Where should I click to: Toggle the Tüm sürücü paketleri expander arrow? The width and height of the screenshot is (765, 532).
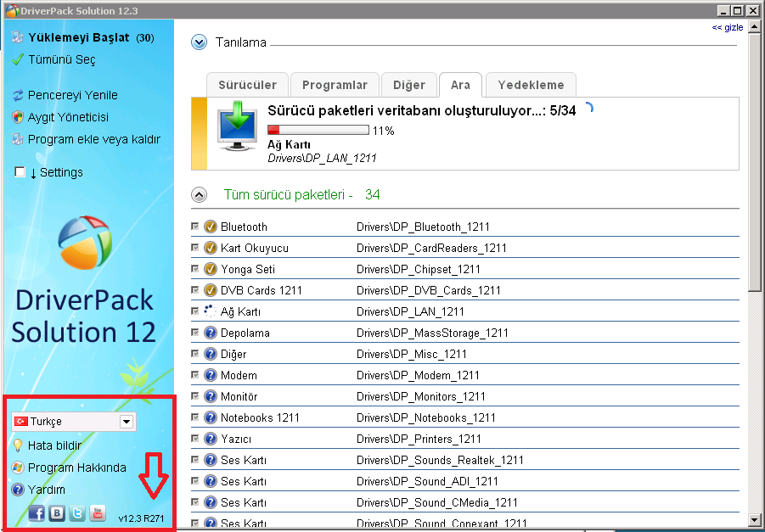click(x=199, y=195)
